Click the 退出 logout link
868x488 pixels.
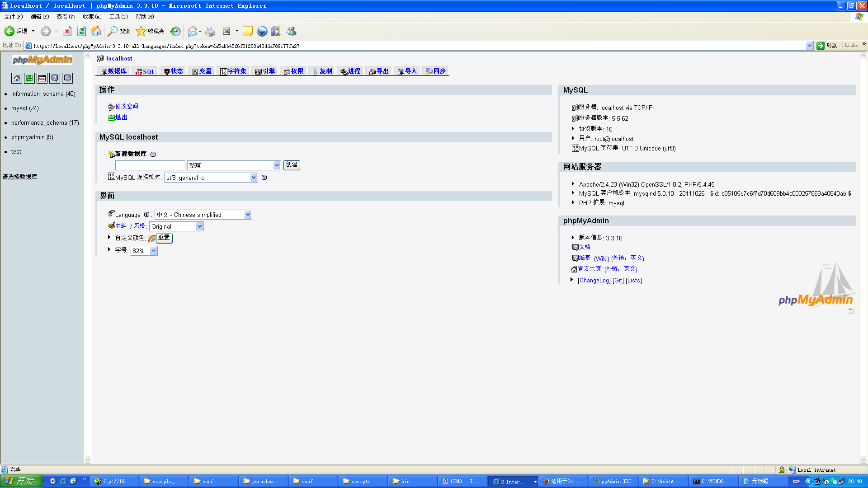click(121, 117)
